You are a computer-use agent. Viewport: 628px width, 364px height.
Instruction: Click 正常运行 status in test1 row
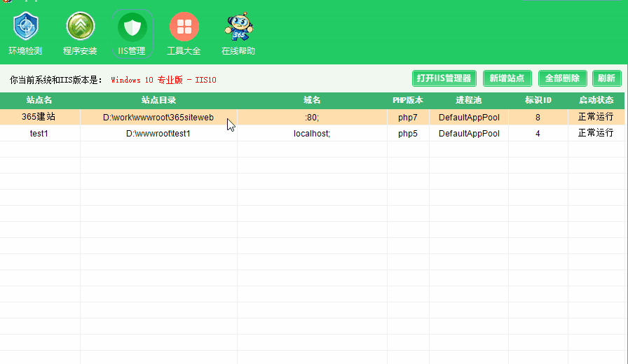596,133
